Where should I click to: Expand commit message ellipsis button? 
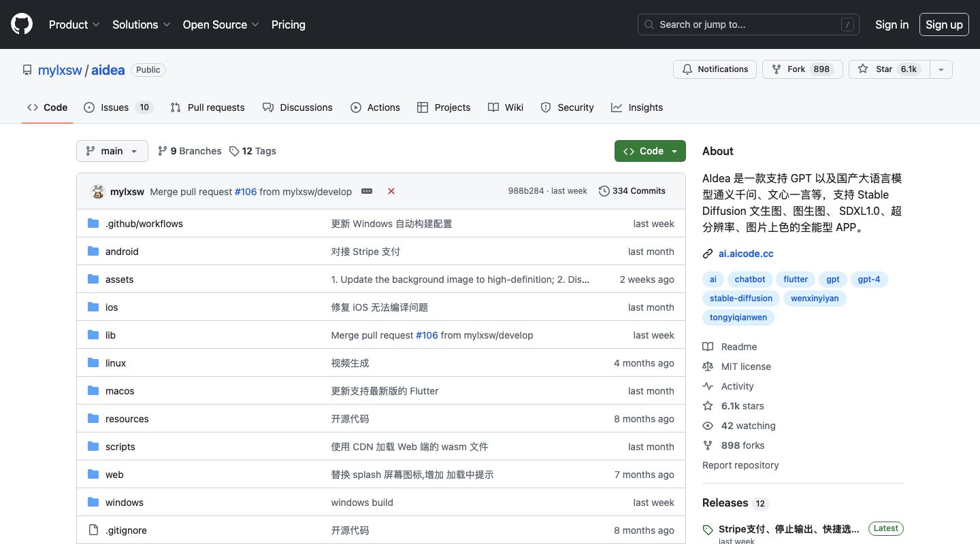pos(367,191)
